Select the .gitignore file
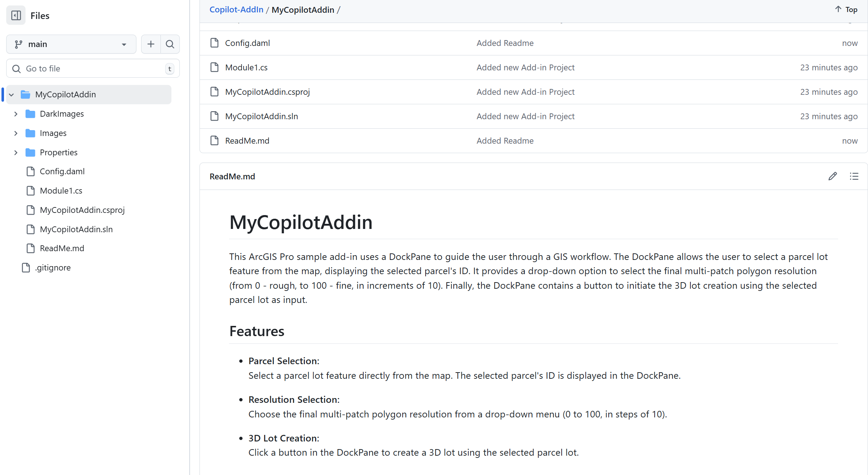868x475 pixels. point(53,267)
